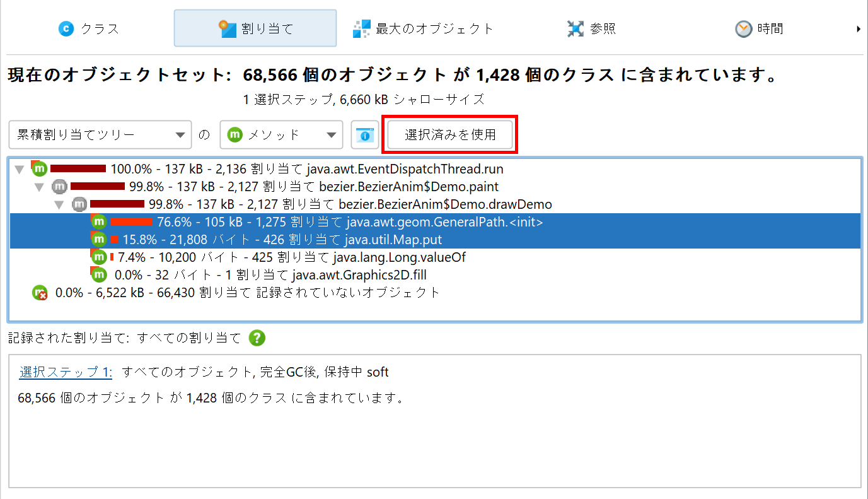Collapse the BezierAnim$Demo.drawDemo node
This screenshot has width=868, height=499.
click(60, 204)
